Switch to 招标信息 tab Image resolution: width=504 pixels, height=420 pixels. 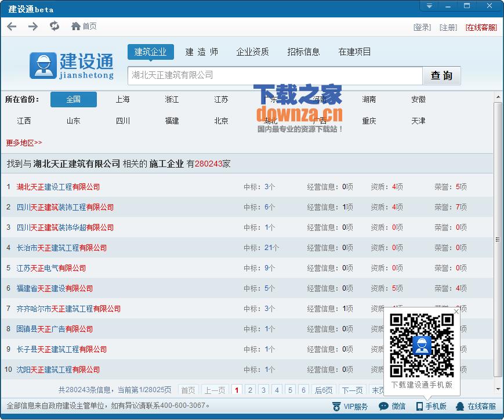click(x=303, y=52)
